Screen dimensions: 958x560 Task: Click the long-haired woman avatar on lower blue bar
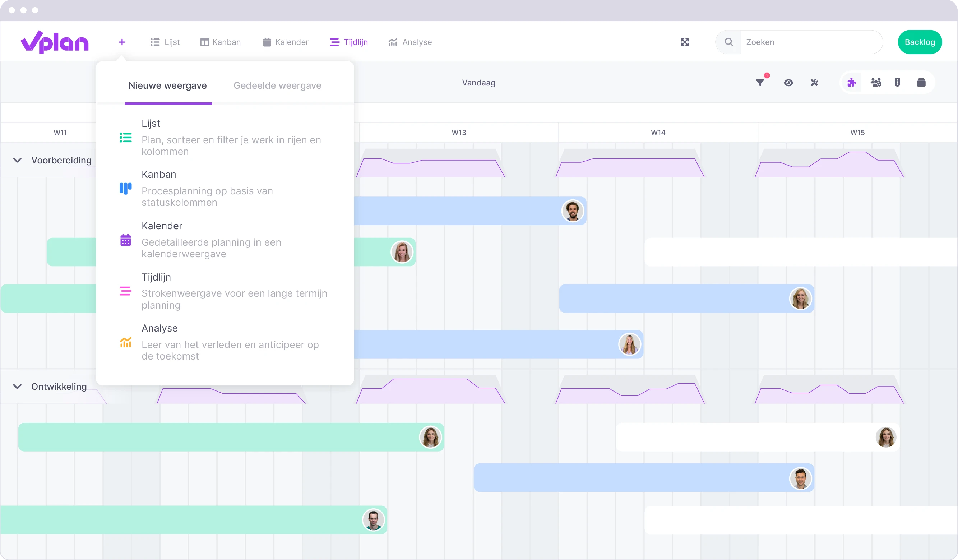pyautogui.click(x=630, y=344)
